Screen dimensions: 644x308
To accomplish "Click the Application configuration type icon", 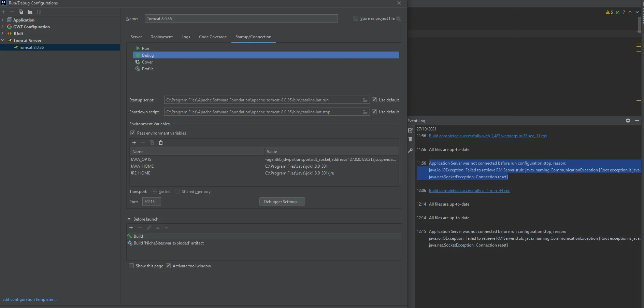I will pyautogui.click(x=10, y=20).
